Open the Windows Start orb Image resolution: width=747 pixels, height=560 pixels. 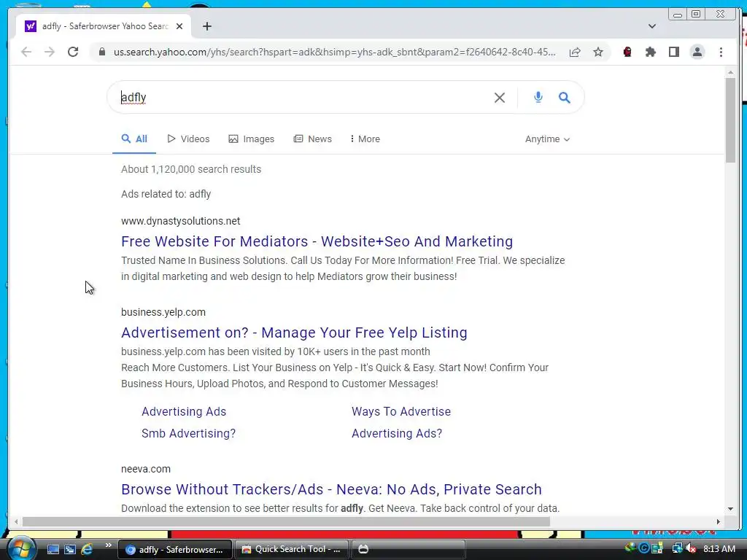20,548
